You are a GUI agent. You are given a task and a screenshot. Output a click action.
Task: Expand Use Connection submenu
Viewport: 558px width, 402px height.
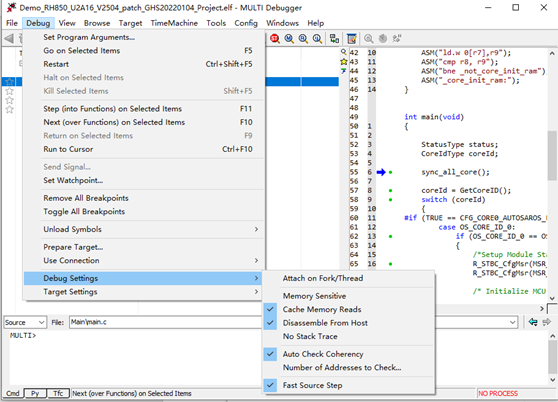pyautogui.click(x=143, y=261)
